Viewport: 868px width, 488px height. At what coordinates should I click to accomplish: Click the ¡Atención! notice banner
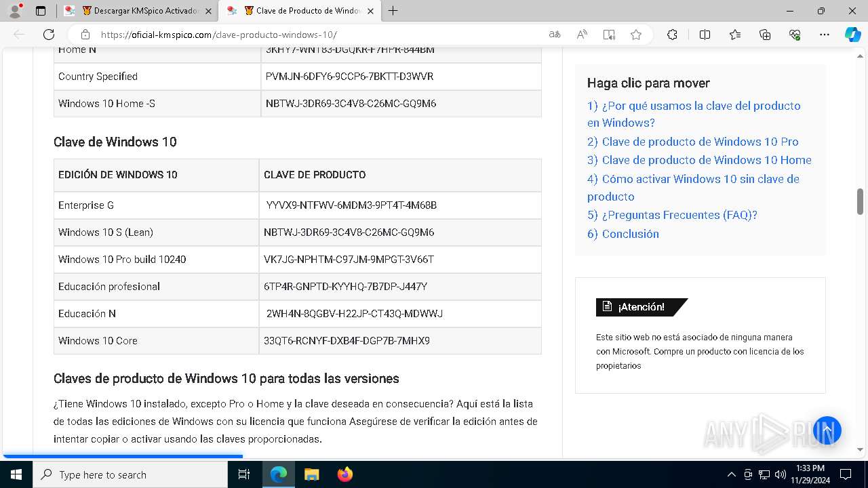pos(642,307)
